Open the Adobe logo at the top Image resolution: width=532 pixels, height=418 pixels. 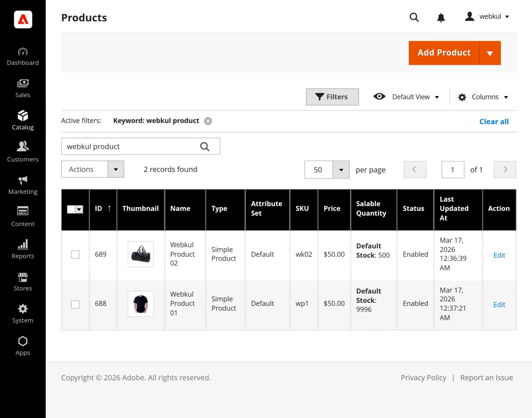[23, 20]
